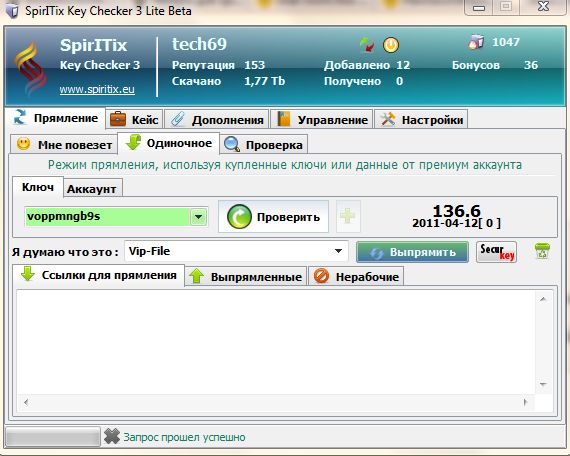This screenshot has height=456, width=570.
Task: Close the SpirITix Key Checker window
Action: click(543, 6)
